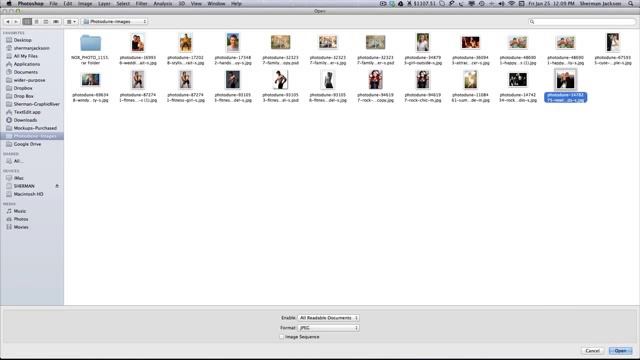Open the File menu
Screen dimensions: 640x360
pyautogui.click(x=53, y=4)
